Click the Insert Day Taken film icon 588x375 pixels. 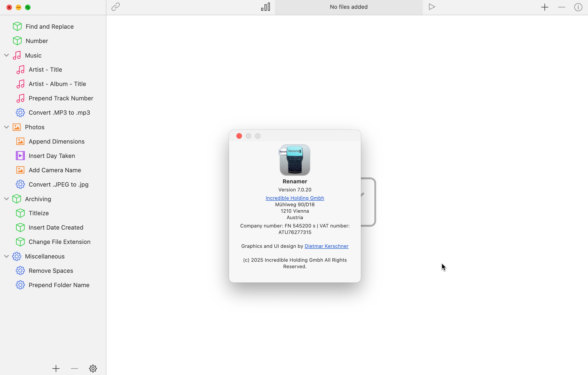click(x=20, y=156)
